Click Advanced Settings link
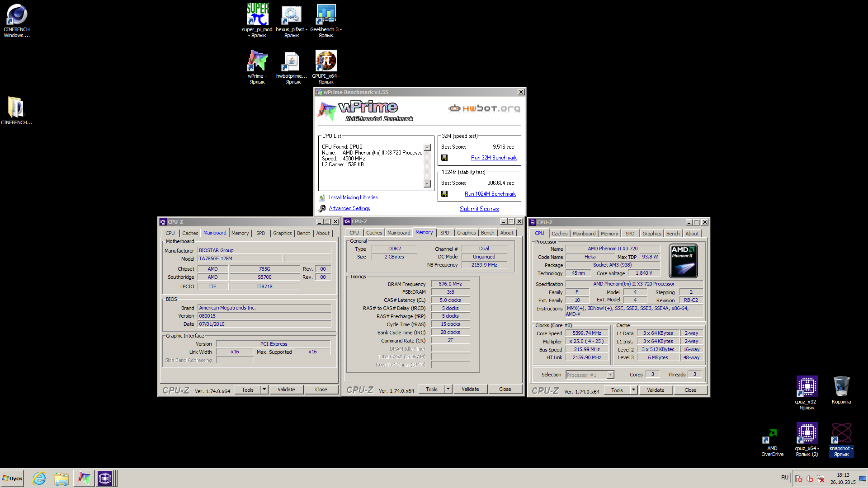The image size is (868, 488). pyautogui.click(x=349, y=208)
